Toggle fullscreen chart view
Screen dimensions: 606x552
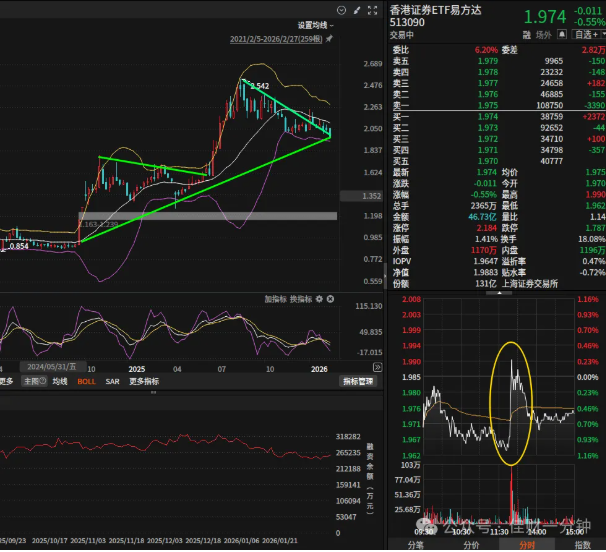(372, 10)
